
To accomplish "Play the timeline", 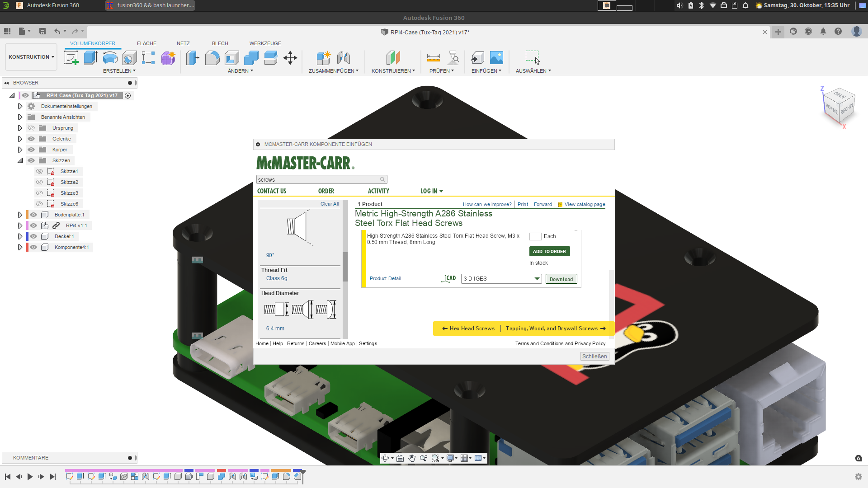I will 30,477.
